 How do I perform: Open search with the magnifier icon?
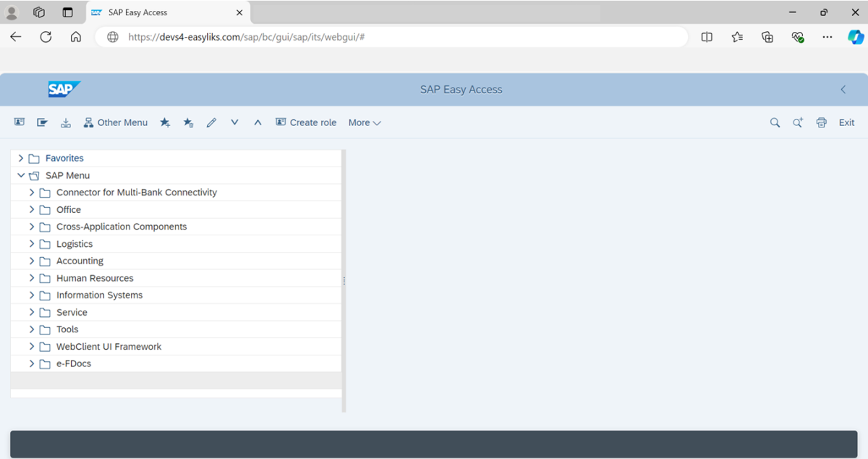point(775,122)
